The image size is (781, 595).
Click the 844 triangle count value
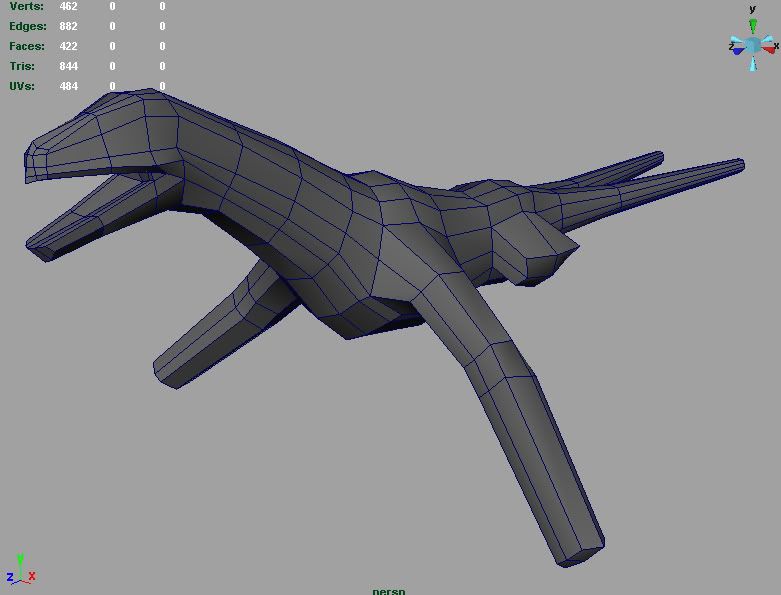tap(68, 66)
